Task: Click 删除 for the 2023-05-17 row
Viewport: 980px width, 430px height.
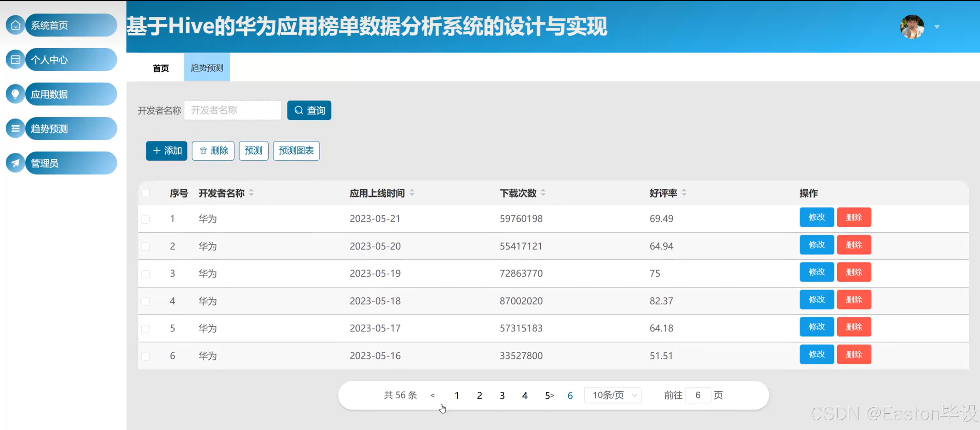Action: tap(854, 327)
